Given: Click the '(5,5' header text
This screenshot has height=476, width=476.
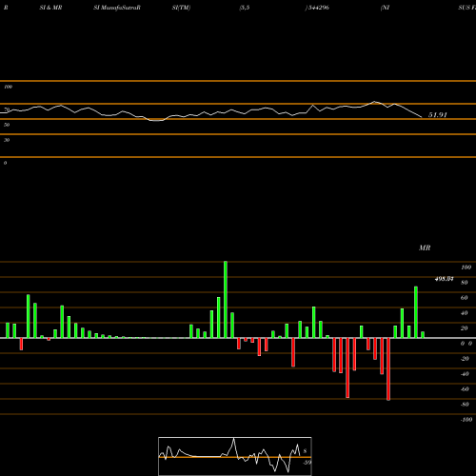Looking at the screenshot, I should click(x=245, y=8).
